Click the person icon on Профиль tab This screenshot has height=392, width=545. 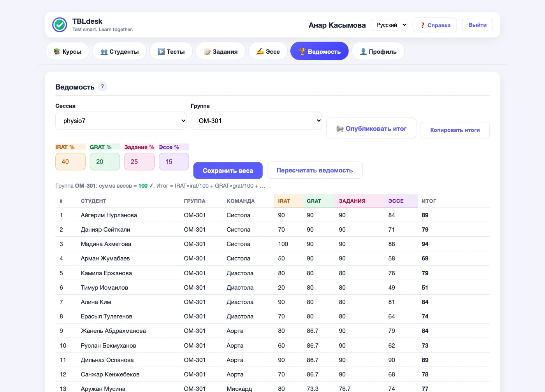pyautogui.click(x=363, y=51)
